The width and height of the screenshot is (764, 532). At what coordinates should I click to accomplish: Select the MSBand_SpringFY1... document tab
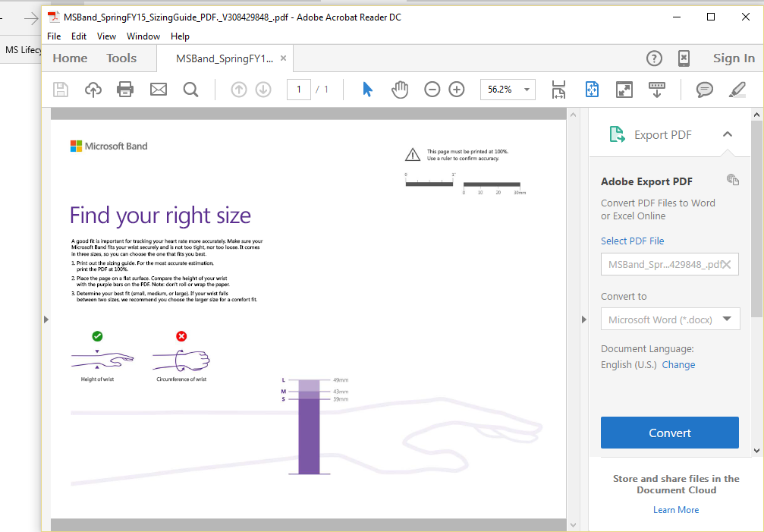click(225, 58)
